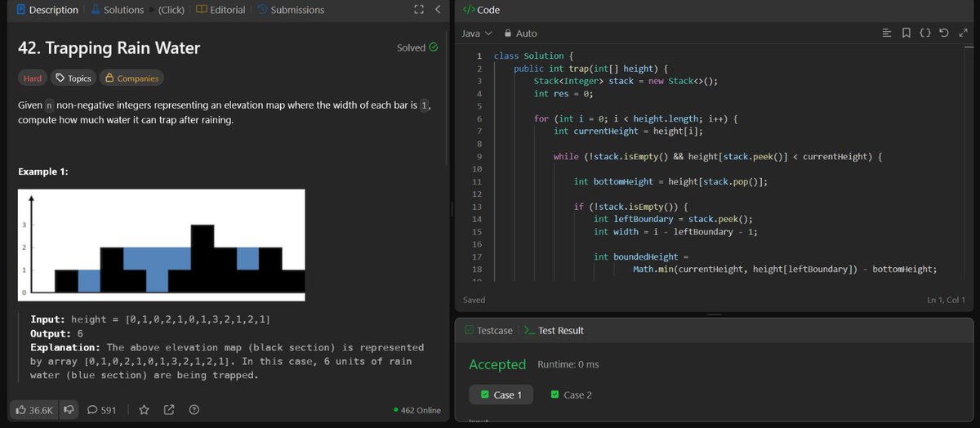Collapse the description panel with left chevron
This screenshot has height=428, width=980.
(x=438, y=10)
